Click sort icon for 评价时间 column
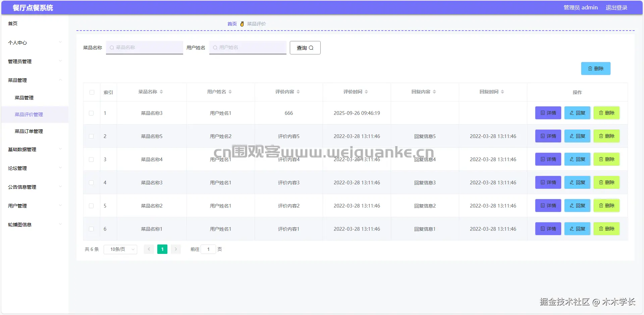 [x=366, y=92]
